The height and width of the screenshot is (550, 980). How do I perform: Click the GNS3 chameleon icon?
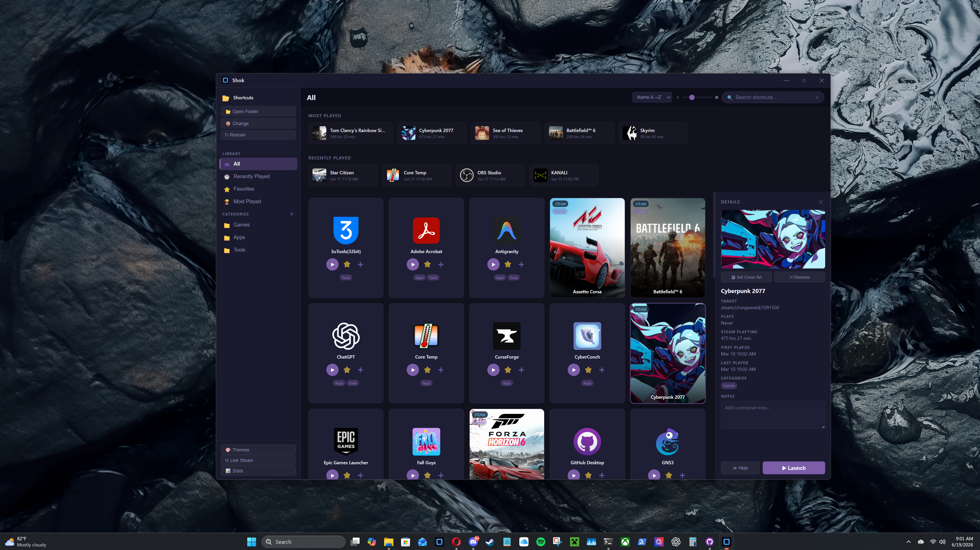668,441
